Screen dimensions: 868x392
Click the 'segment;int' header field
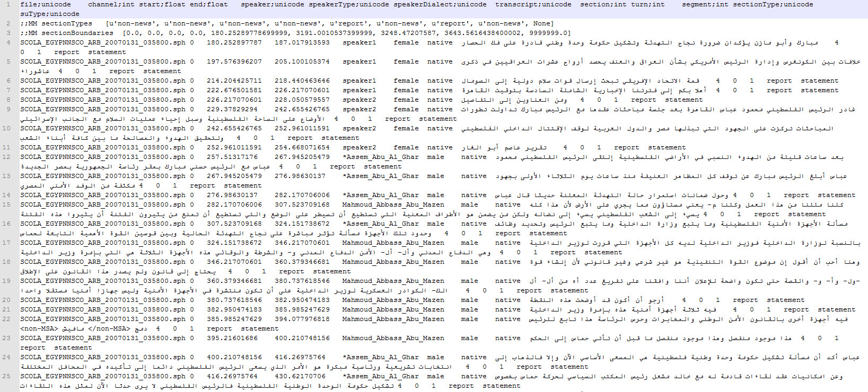705,4
